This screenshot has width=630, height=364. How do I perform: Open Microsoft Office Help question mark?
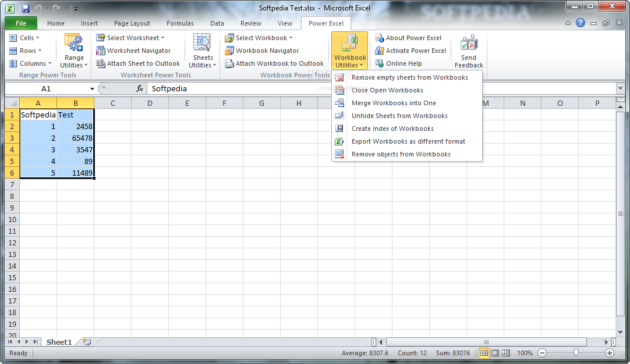click(x=580, y=23)
